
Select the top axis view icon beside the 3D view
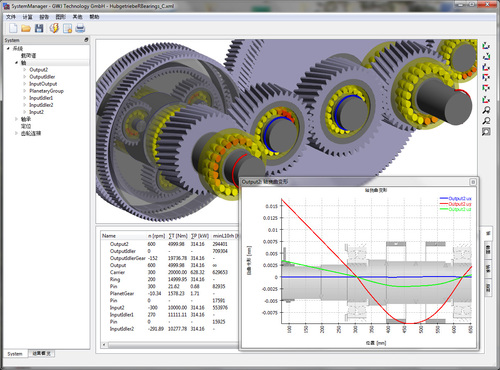pos(486,46)
